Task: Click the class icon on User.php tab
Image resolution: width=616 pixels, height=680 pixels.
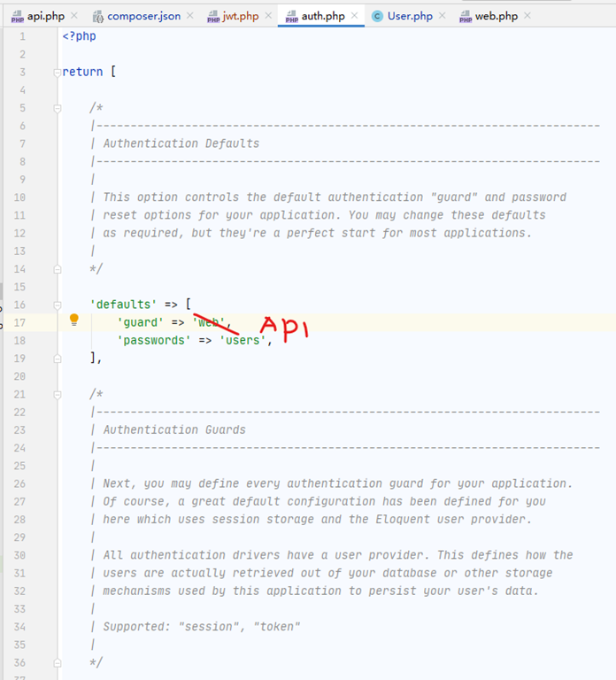Action: 378,17
